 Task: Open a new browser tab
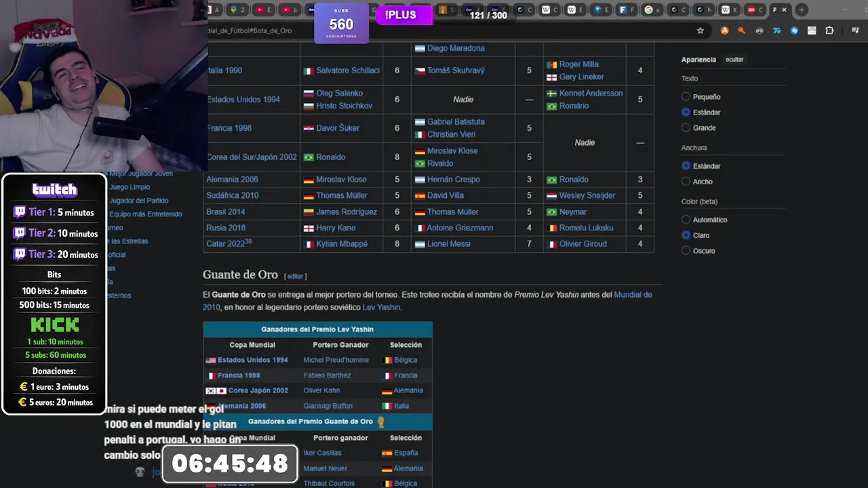[x=802, y=10]
